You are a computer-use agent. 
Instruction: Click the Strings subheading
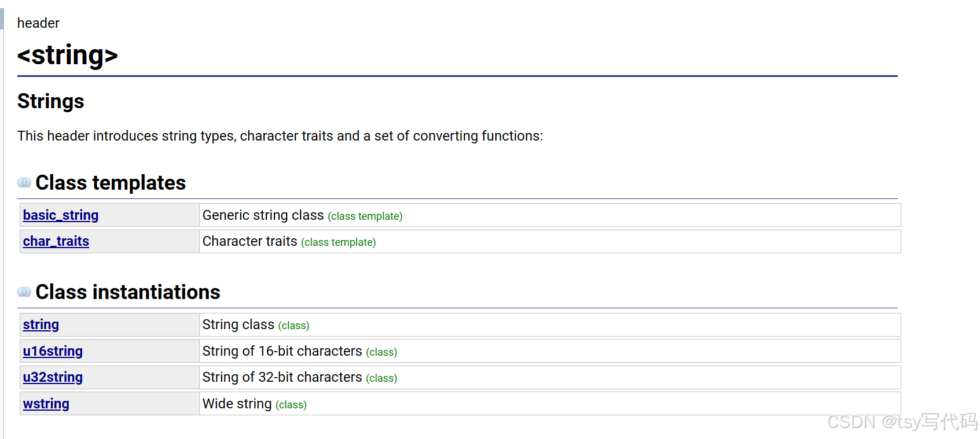click(x=51, y=101)
